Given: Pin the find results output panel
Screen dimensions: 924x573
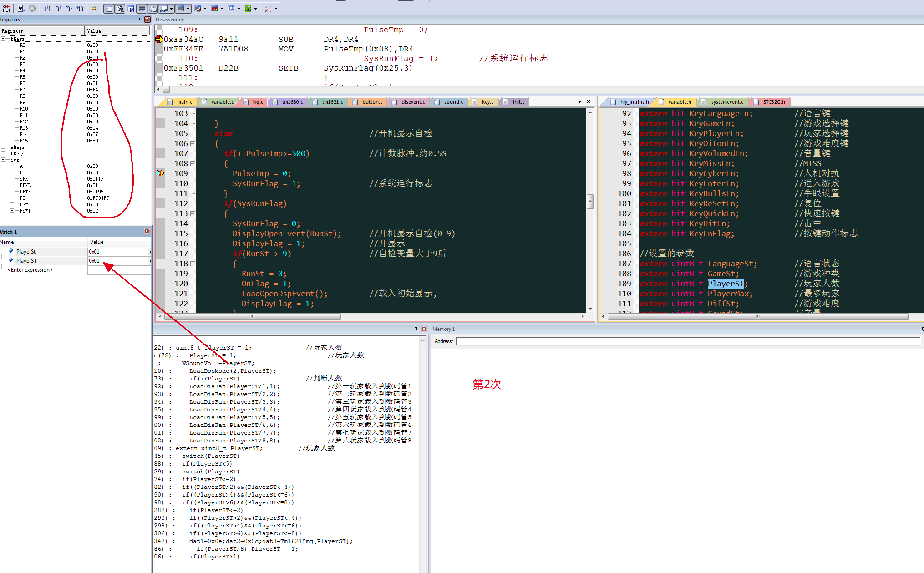Looking at the screenshot, I should click(x=416, y=329).
